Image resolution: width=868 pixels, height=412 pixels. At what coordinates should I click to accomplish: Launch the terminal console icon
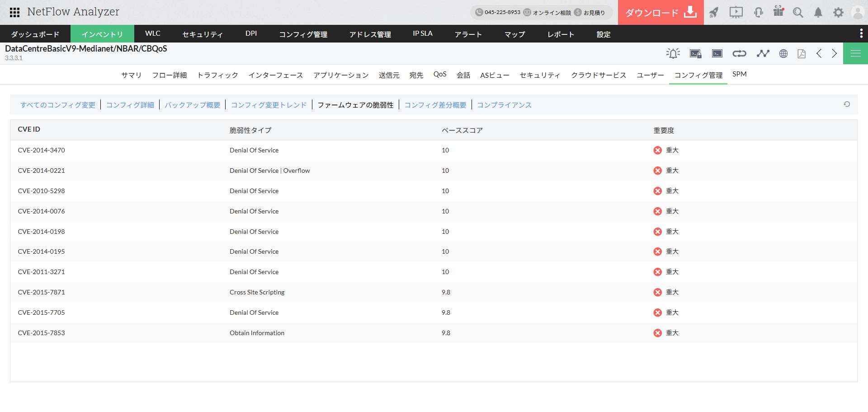[717, 54]
